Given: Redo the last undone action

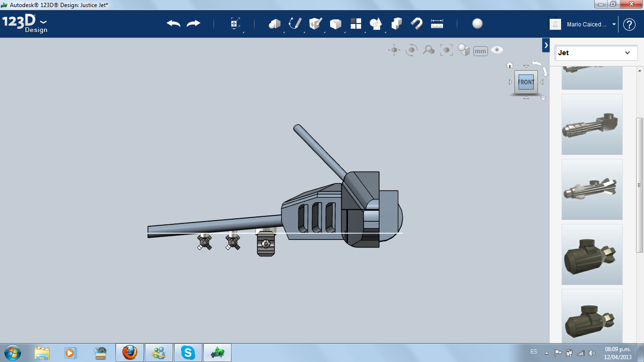Looking at the screenshot, I should [x=193, y=24].
